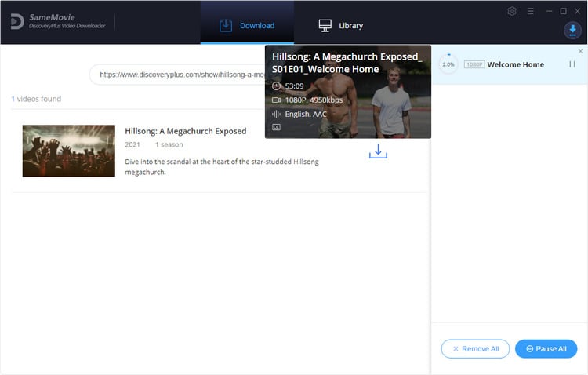The image size is (588, 375).
Task: Click the Hillsong: A Megachurch Exposed title
Action: (186, 131)
